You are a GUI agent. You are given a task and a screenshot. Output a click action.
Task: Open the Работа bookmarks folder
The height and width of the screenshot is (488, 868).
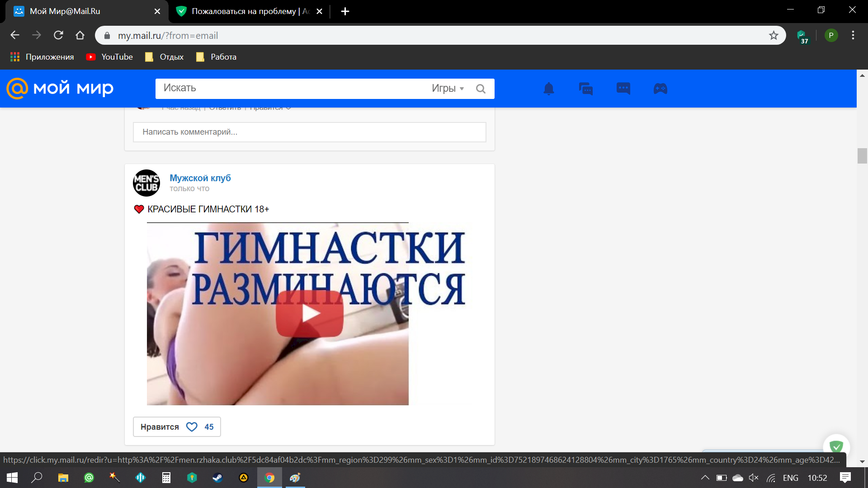pos(216,57)
